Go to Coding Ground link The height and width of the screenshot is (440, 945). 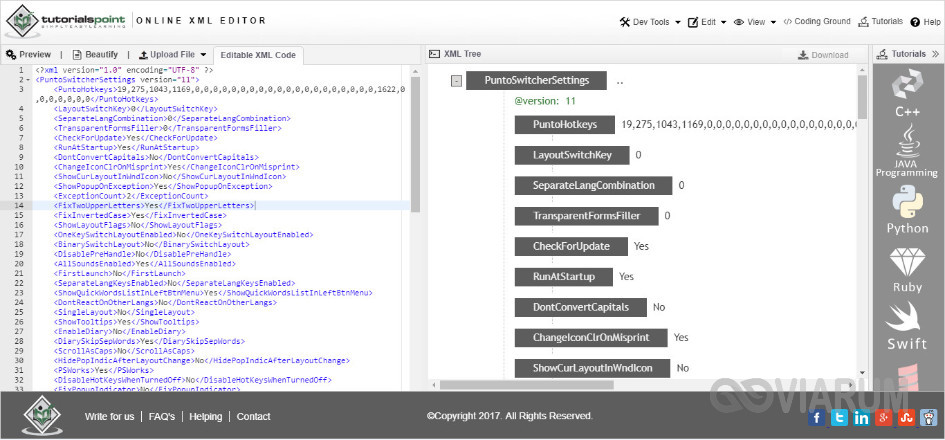[817, 22]
